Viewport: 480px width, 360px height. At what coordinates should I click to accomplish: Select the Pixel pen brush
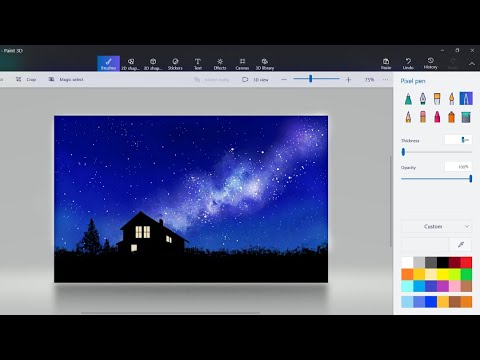pyautogui.click(x=466, y=99)
